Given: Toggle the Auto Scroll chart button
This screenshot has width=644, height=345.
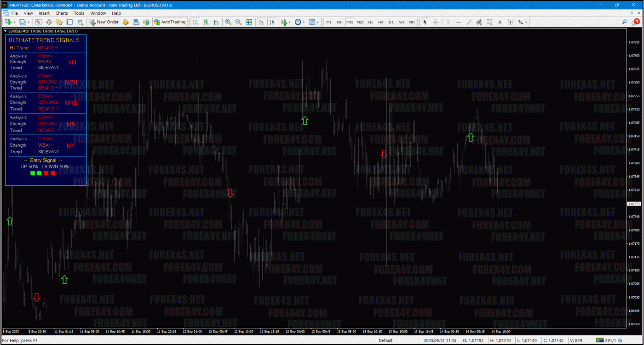Looking at the screenshot, I should pyautogui.click(x=261, y=22).
